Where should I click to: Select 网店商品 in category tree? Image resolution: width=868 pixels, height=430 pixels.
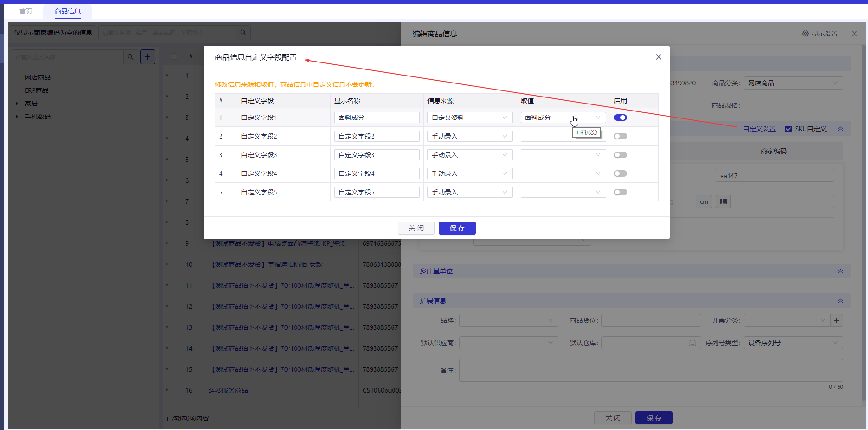[x=38, y=77]
